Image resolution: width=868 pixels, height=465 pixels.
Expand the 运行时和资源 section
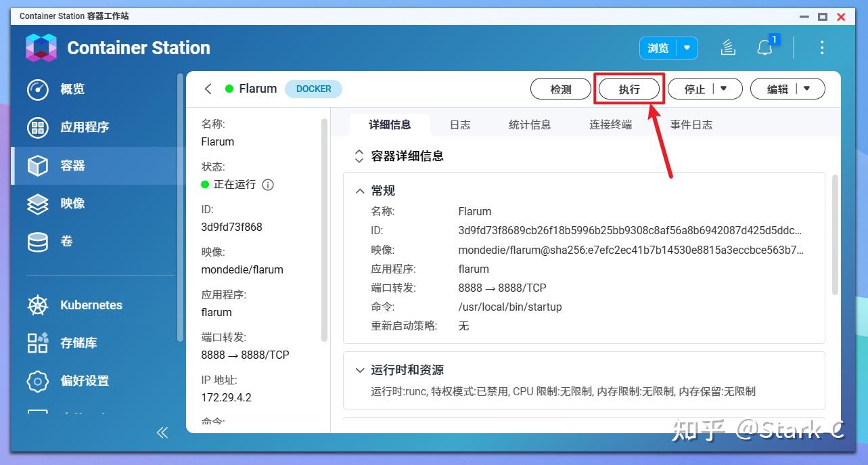[359, 370]
